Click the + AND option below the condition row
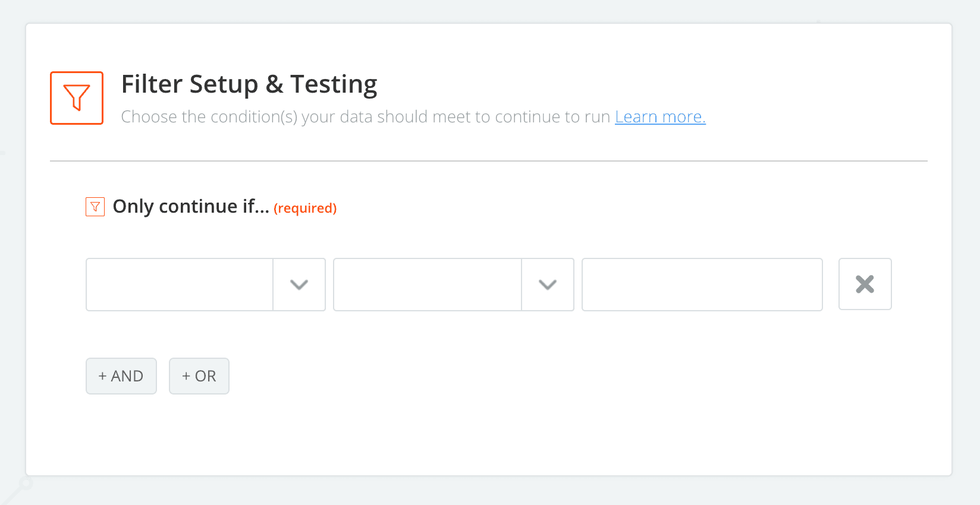This screenshot has width=980, height=505. pos(121,375)
